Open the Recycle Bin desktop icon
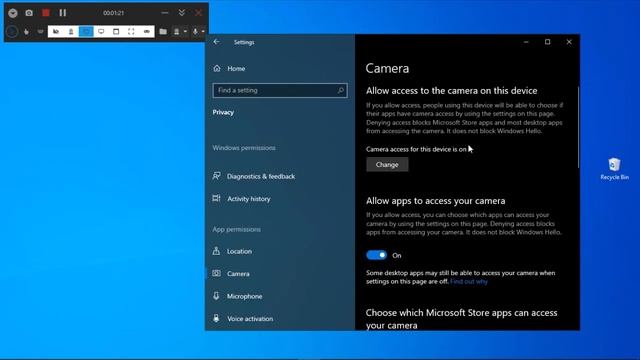 [x=614, y=169]
